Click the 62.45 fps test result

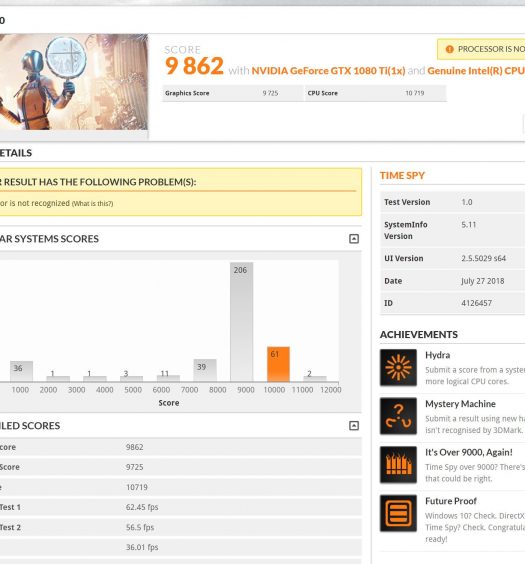point(142,507)
